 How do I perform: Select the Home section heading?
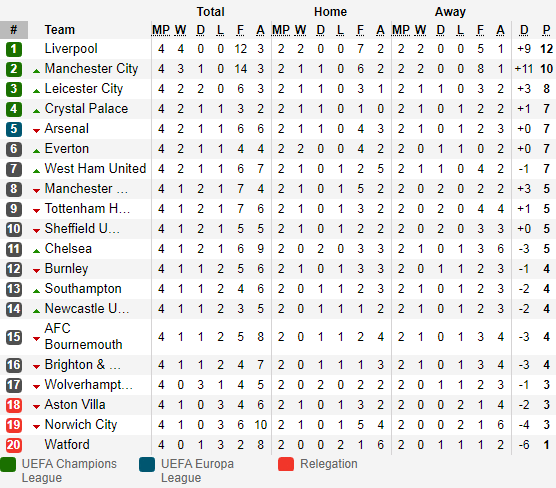pyautogui.click(x=330, y=12)
